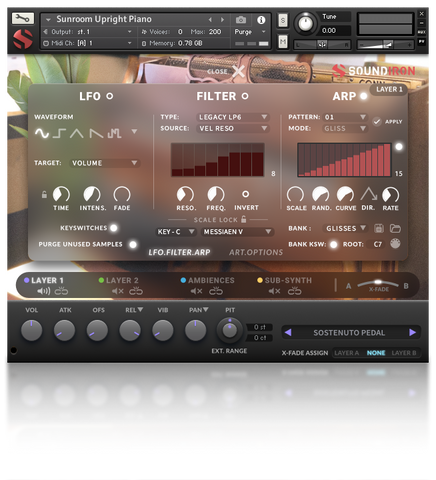The image size is (436, 480).
Task: Save the arp bank preset
Action: [379, 228]
